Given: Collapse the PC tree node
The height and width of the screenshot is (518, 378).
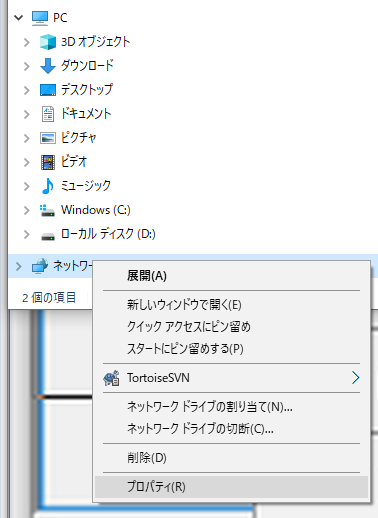Looking at the screenshot, I should pyautogui.click(x=19, y=17).
